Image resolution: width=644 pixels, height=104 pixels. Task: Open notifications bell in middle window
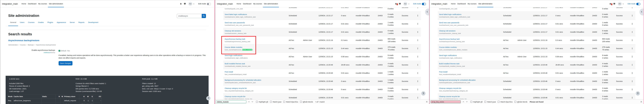[x=396, y=4]
